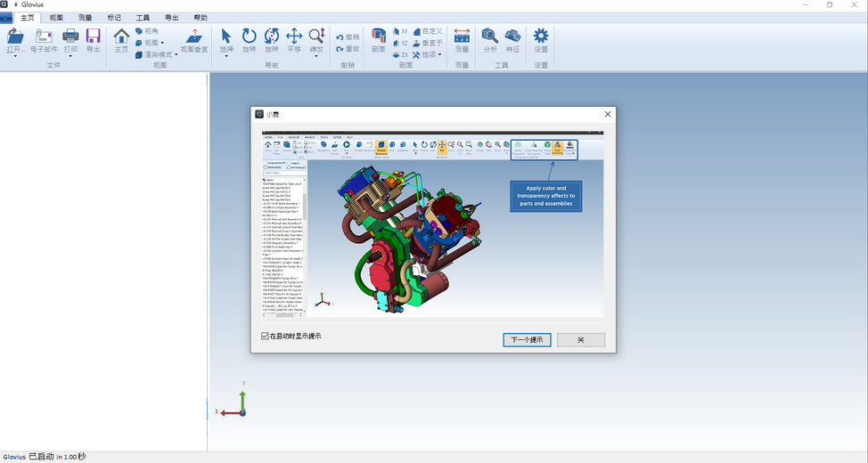The image size is (868, 463).
Task: Uncheck 在启动时显示提示 checkbox
Action: [265, 336]
